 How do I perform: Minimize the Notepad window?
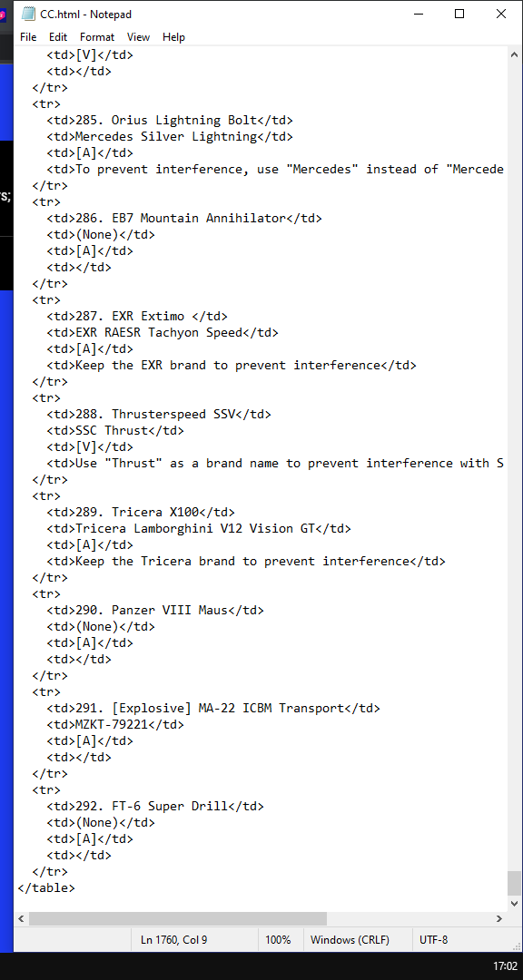click(418, 14)
